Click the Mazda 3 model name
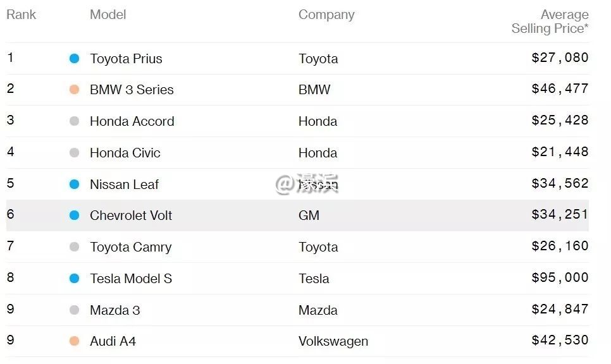 [114, 310]
